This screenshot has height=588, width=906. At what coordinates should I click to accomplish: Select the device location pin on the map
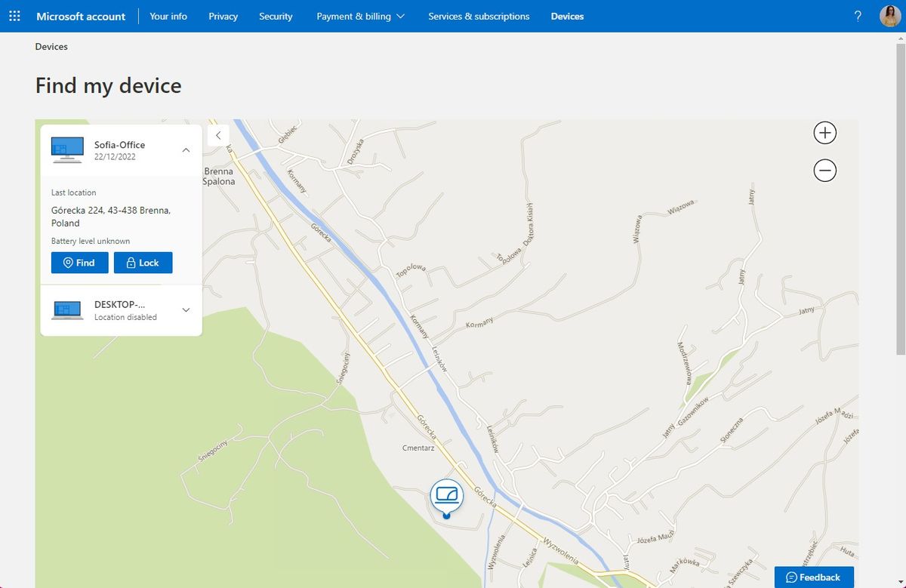pos(446,496)
